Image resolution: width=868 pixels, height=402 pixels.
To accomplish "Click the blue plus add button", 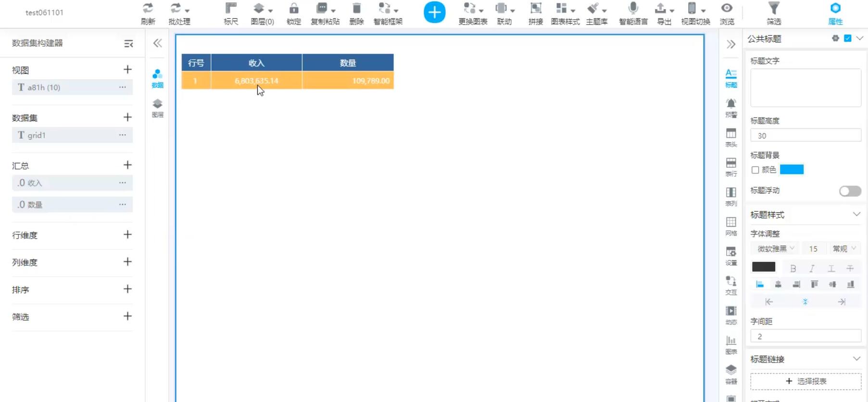I will point(434,12).
